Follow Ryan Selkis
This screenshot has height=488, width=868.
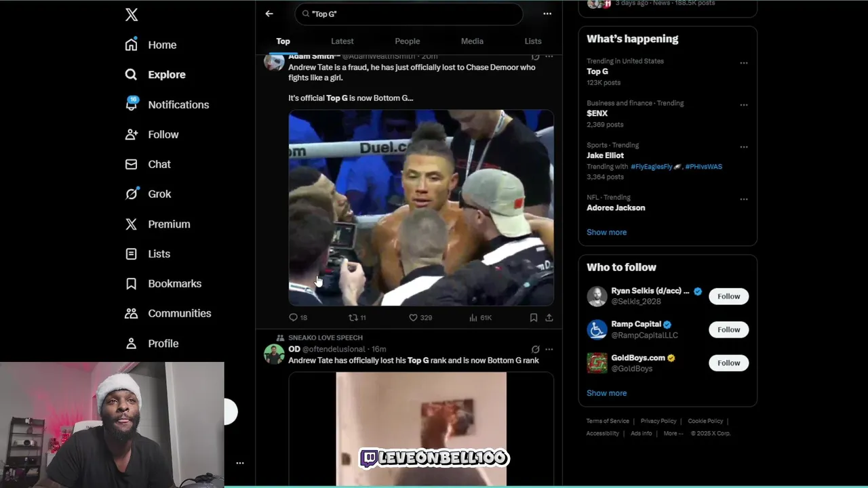(729, 296)
